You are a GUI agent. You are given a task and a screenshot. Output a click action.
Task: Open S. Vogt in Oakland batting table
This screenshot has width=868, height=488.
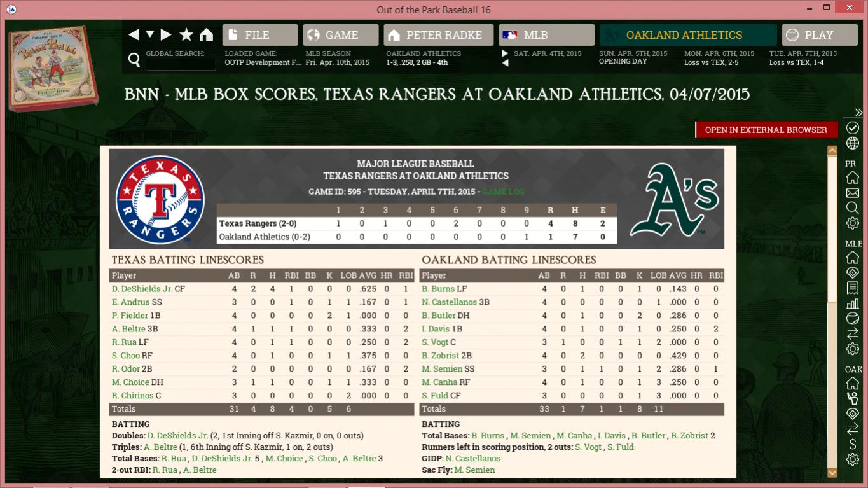[x=435, y=342]
